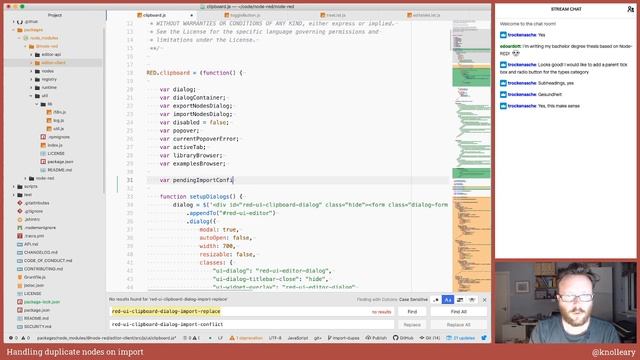Close the find and replace panel
The width and height of the screenshot is (640, 360).
coord(484,300)
